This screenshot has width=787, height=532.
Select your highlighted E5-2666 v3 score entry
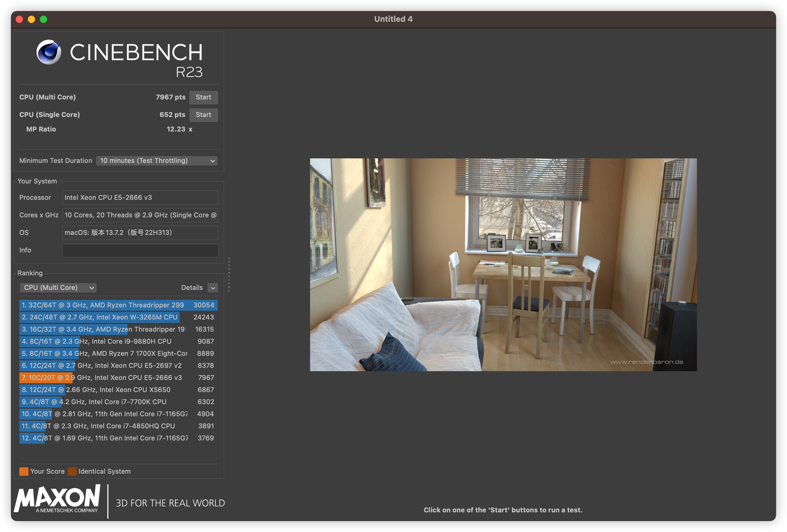[102, 378]
